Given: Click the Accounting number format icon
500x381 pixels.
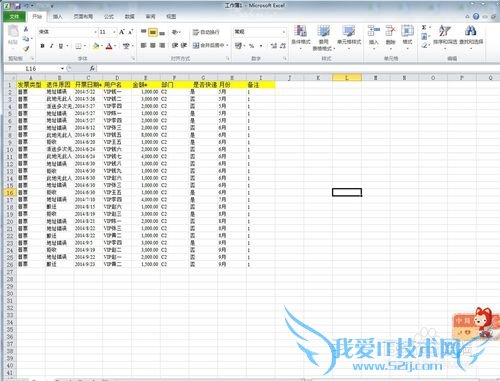Looking at the screenshot, I should pyautogui.click(x=238, y=46).
